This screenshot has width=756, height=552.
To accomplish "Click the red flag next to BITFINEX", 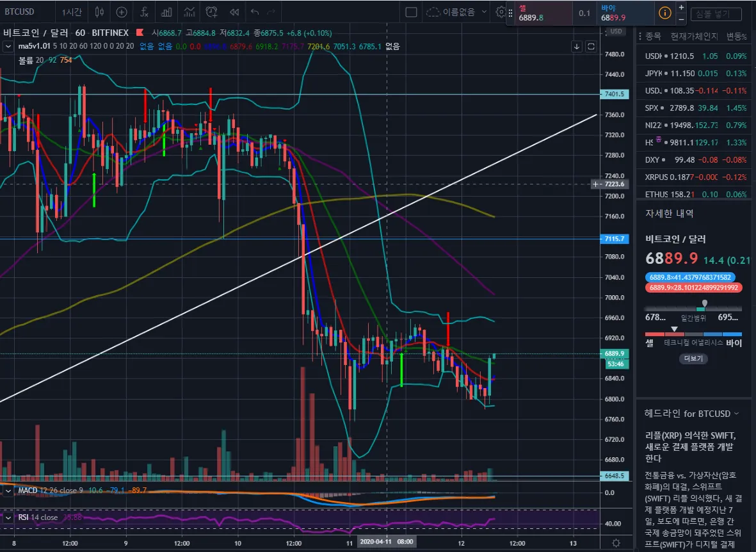I will pyautogui.click(x=140, y=33).
